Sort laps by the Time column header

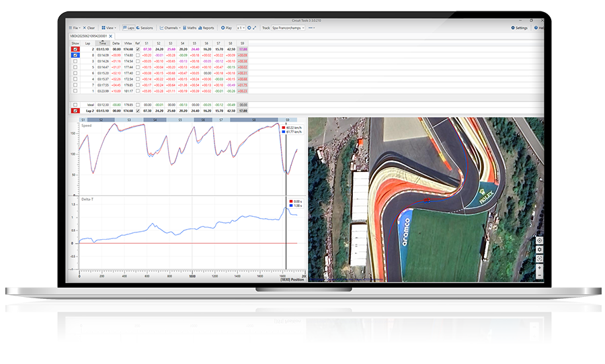point(102,43)
